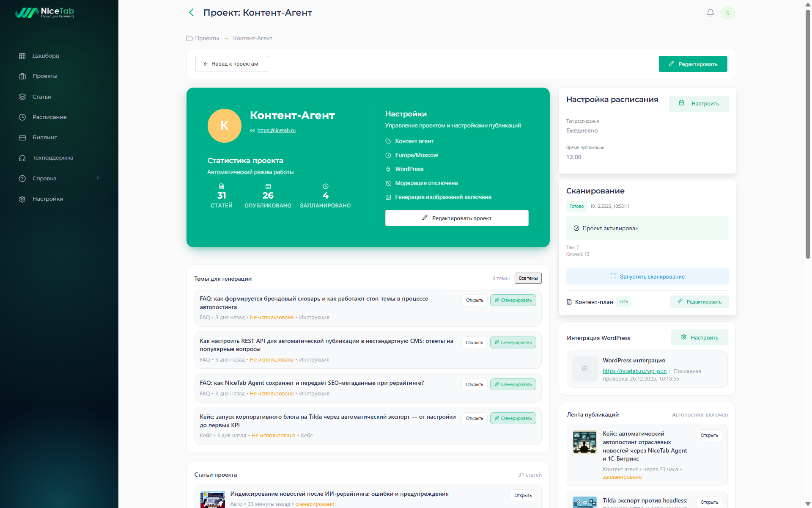Generate the Tilda корпоративный блог case topic

[513, 418]
